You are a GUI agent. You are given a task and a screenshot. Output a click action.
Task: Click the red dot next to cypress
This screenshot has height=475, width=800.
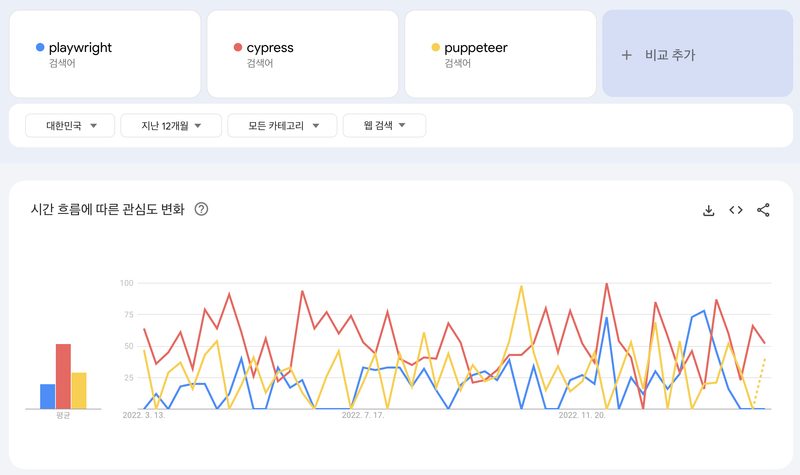[x=237, y=47]
